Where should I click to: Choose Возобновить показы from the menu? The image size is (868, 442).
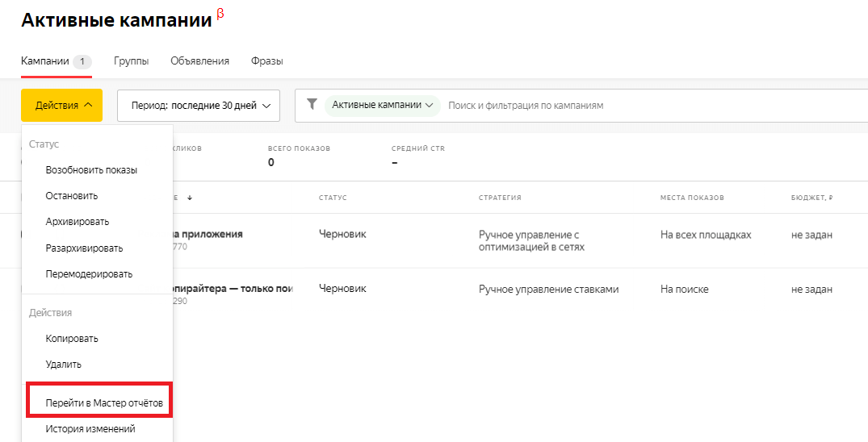[91, 170]
